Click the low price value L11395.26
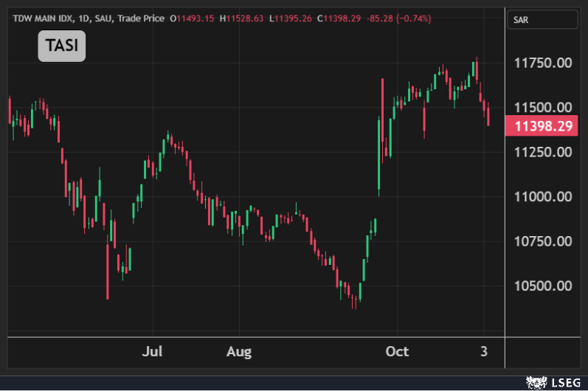The height and width of the screenshot is (391, 588). tap(291, 18)
